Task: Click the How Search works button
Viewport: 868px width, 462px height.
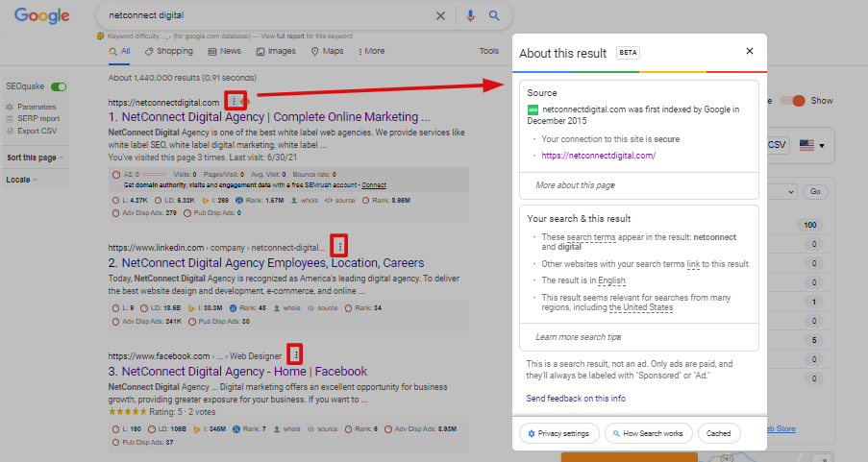Action: pos(648,433)
